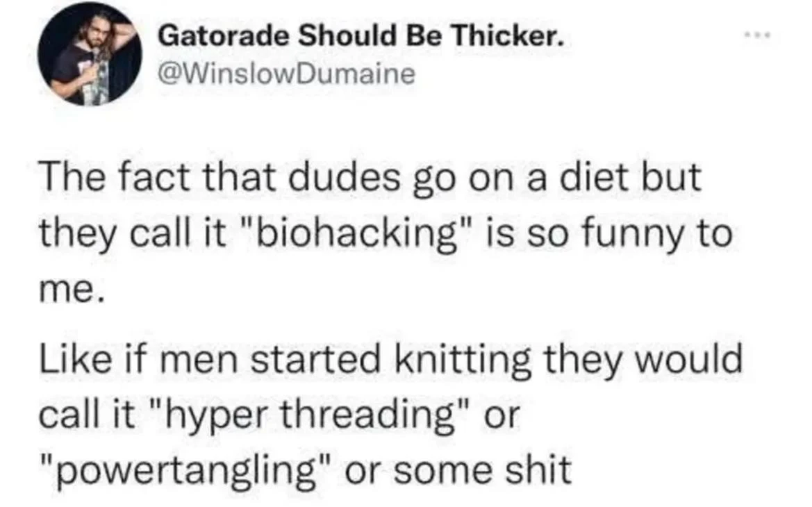Click the words "they call it"
This screenshot has height=507, width=812.
tap(133, 235)
